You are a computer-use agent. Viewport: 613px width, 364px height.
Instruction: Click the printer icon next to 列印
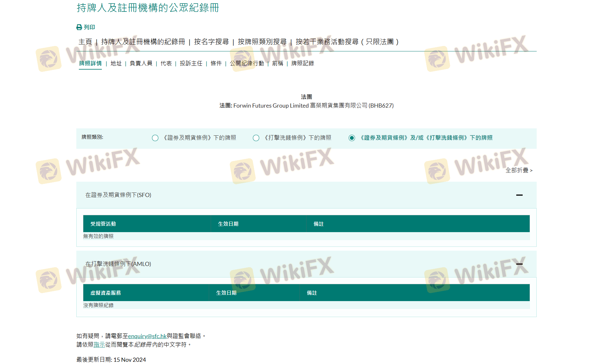click(79, 27)
